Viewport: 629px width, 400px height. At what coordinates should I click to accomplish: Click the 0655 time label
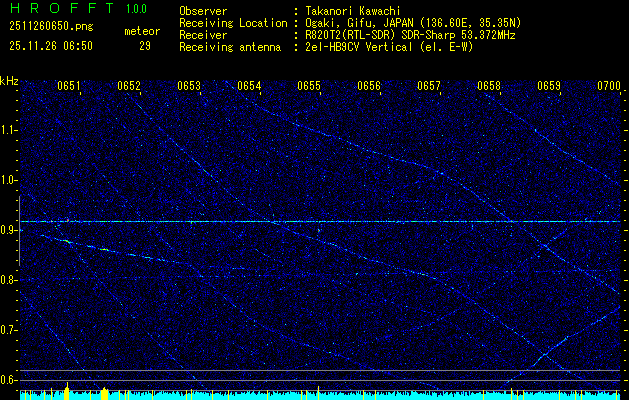pos(309,87)
